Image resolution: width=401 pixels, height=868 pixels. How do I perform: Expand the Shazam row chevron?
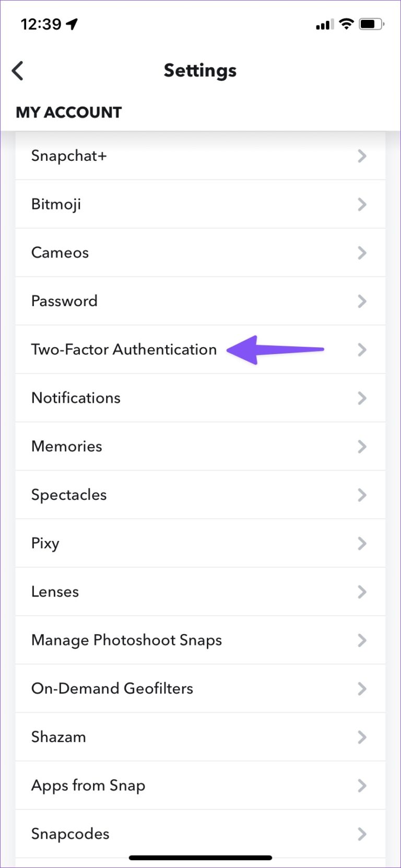(362, 737)
